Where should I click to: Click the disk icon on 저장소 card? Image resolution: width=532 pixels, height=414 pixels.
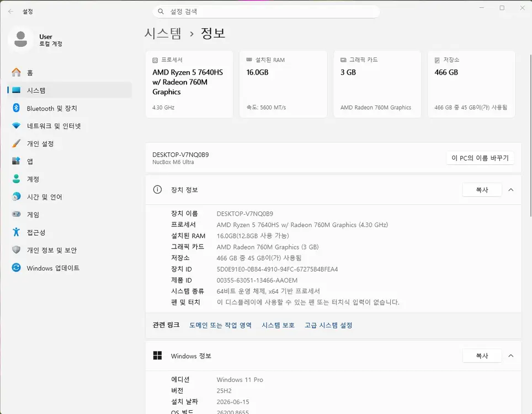[x=437, y=60]
